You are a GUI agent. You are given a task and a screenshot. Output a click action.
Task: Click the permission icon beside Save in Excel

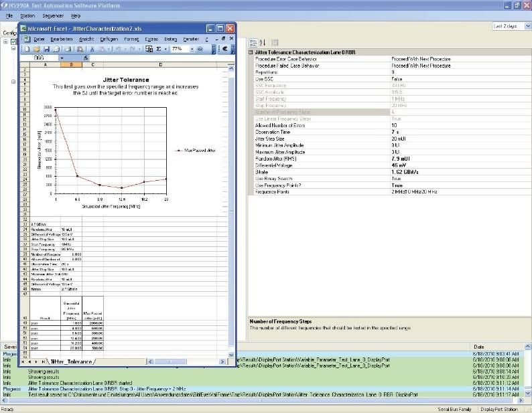(x=56, y=49)
